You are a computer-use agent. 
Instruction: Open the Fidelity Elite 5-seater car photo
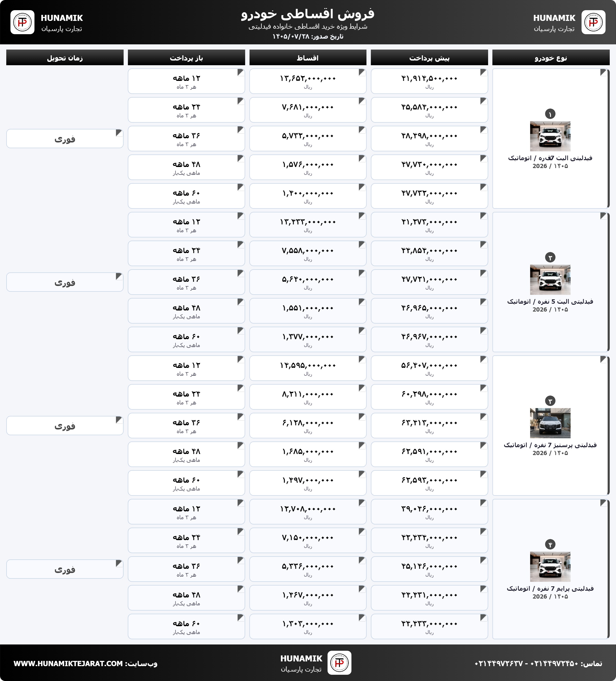tap(550, 280)
